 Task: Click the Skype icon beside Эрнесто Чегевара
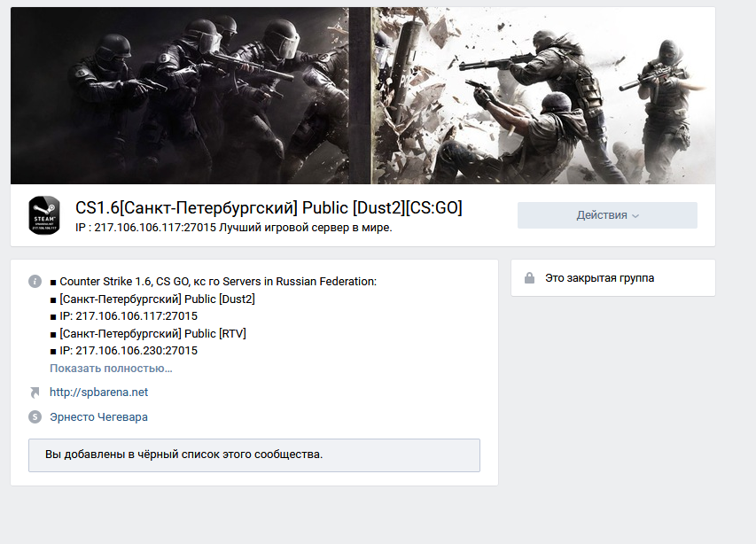pos(35,416)
